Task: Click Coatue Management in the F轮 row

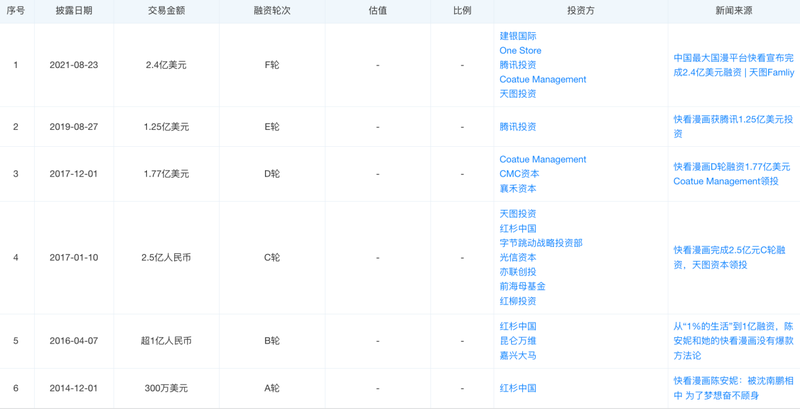Action: 543,80
